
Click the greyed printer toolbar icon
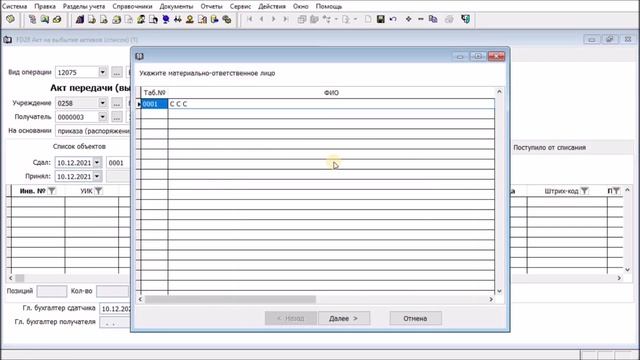coord(449,19)
